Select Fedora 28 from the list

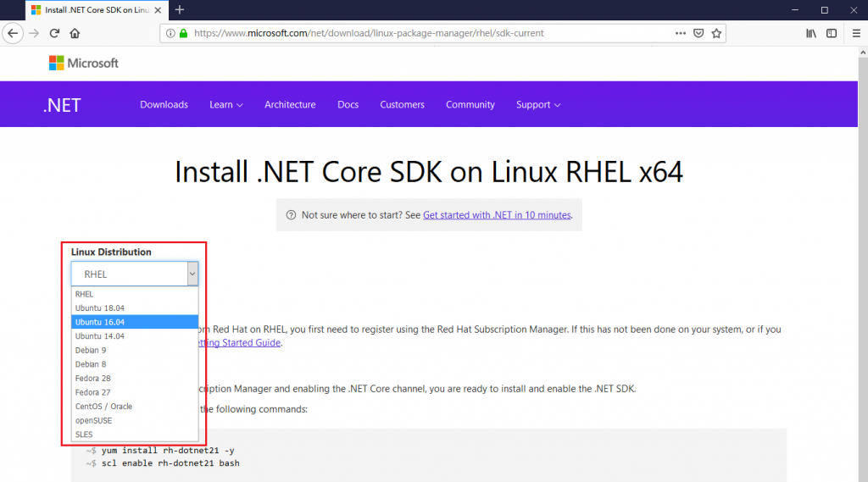[x=135, y=378]
